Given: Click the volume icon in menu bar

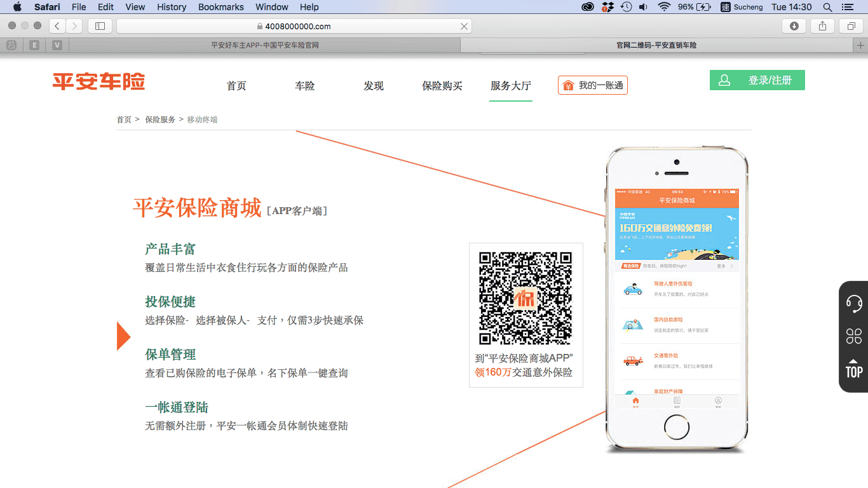Looking at the screenshot, I should pyautogui.click(x=643, y=7).
